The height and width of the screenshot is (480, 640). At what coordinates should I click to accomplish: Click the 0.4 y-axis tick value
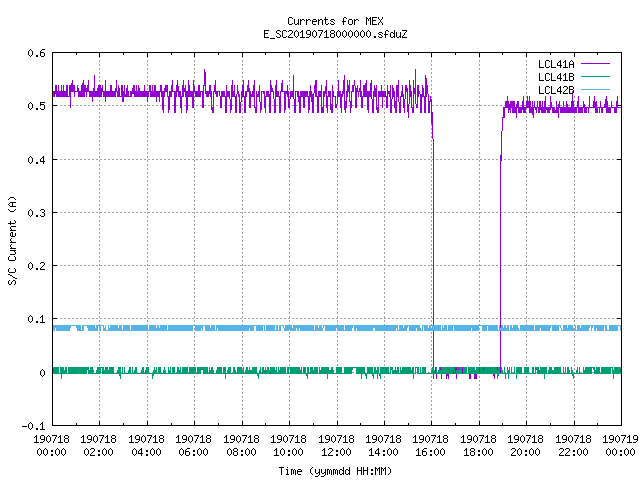(36, 160)
